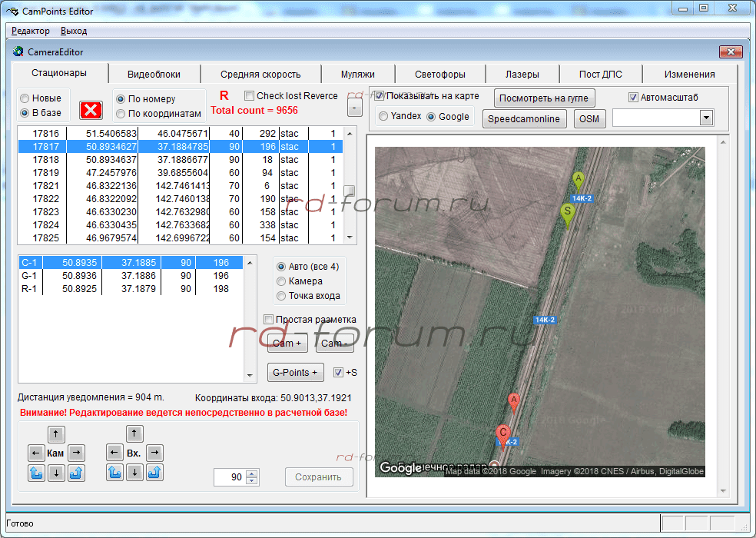Click the CamPoints Editor app icon
Viewport: 756px width, 538px height.
pos(12,11)
